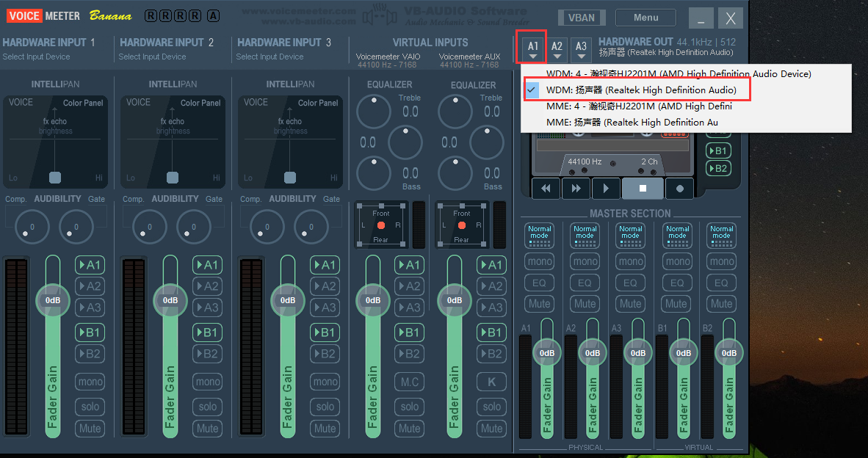The height and width of the screenshot is (458, 868).
Task: Click the Voicemeeter VAIO Treble knob
Action: coord(374,112)
